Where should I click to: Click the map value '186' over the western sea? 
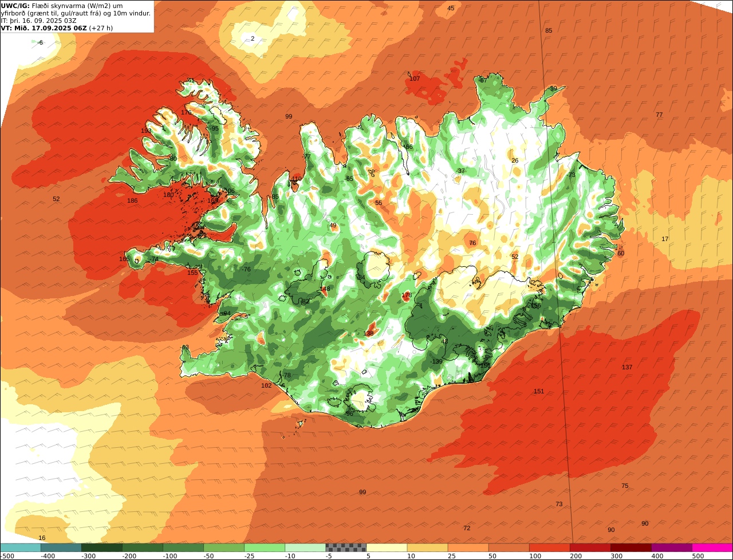132,200
